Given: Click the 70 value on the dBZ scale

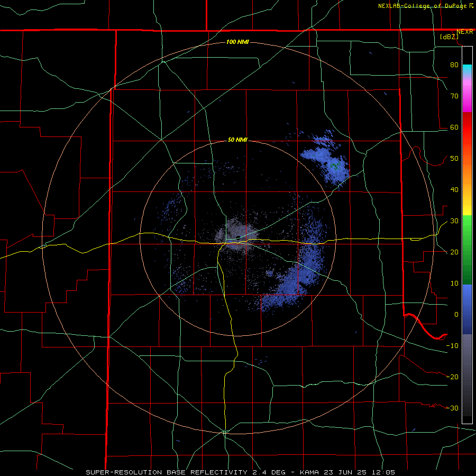Looking at the screenshot, I should tap(454, 96).
